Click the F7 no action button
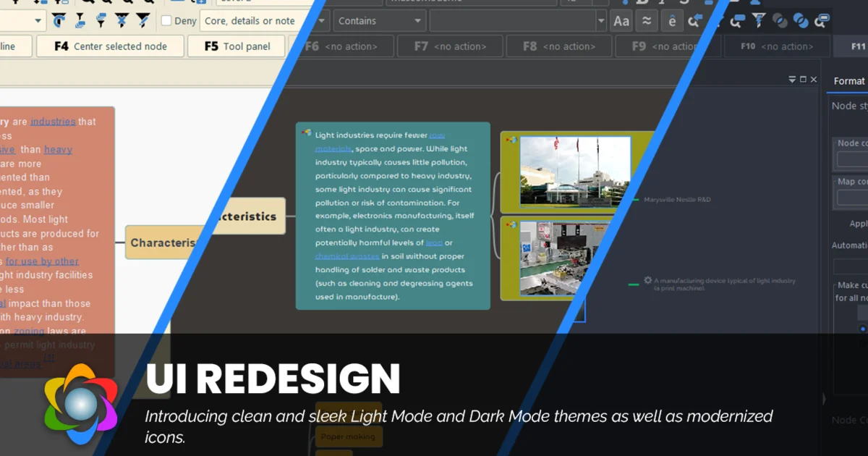The height and width of the screenshot is (456, 868). point(450,46)
